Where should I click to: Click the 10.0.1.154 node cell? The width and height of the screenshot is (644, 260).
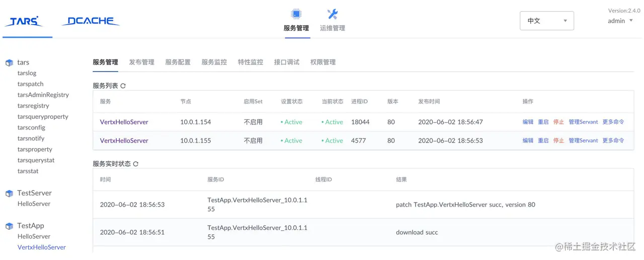[196, 122]
